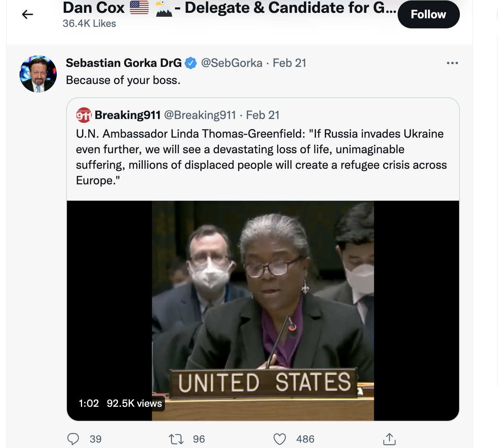The width and height of the screenshot is (498, 448).
Task: Click the @Breaking911 handle
Action: (x=200, y=115)
